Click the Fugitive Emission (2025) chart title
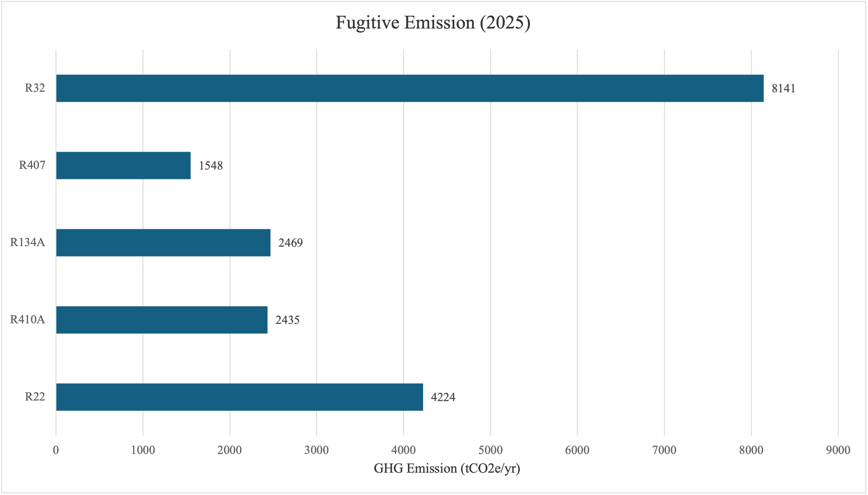 tap(433, 23)
